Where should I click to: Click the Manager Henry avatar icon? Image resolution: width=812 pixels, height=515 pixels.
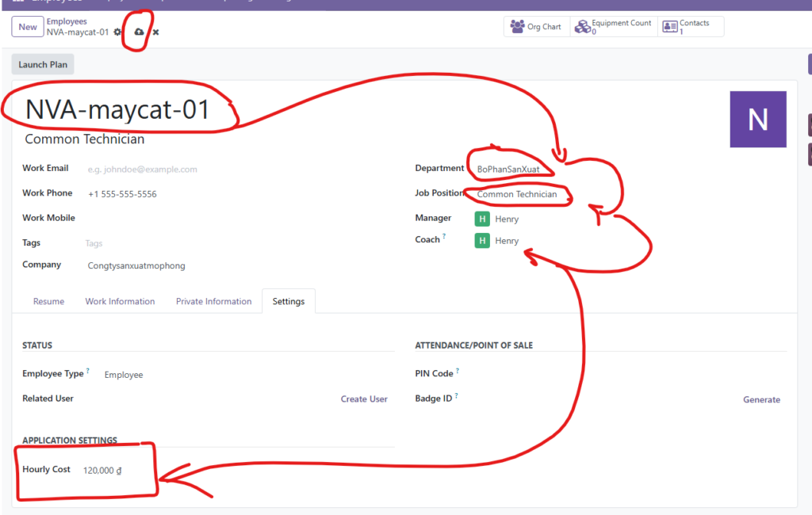[482, 219]
